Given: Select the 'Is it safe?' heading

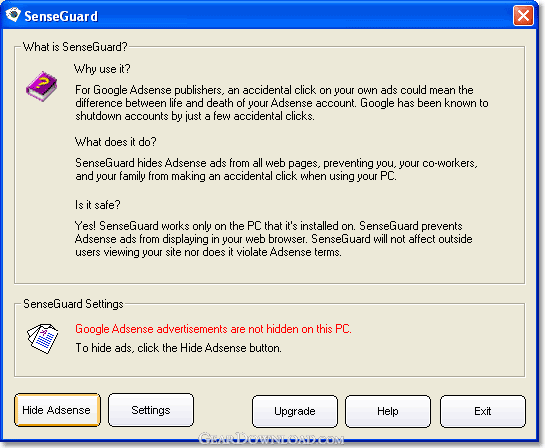Looking at the screenshot, I should point(98,205).
